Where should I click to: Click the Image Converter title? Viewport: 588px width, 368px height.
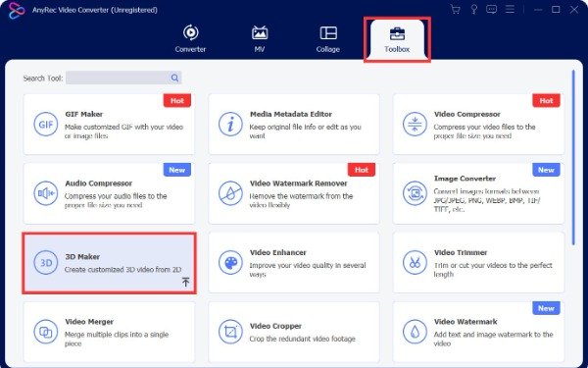465,179
